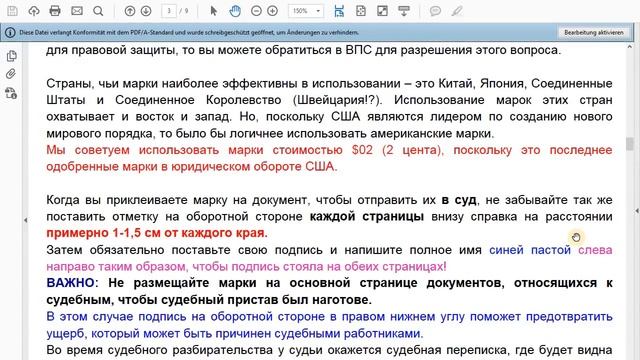
Task: Zoom in with plus button
Action: 272,11
